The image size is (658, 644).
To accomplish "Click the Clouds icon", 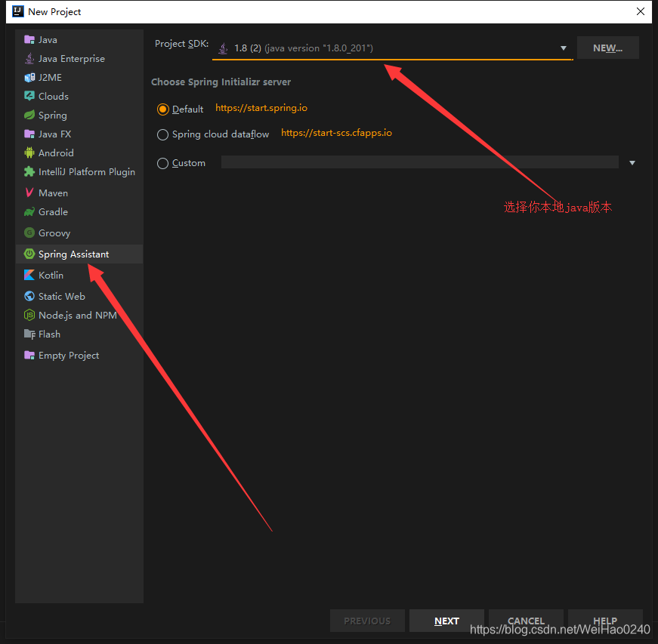I will [x=29, y=96].
